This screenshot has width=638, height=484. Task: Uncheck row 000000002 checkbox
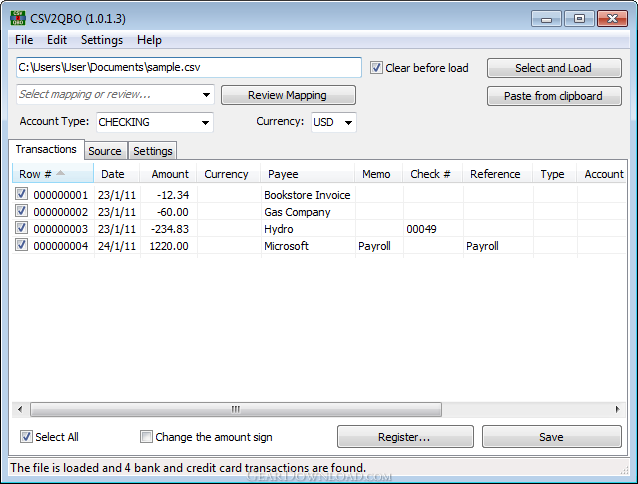click(x=22, y=211)
